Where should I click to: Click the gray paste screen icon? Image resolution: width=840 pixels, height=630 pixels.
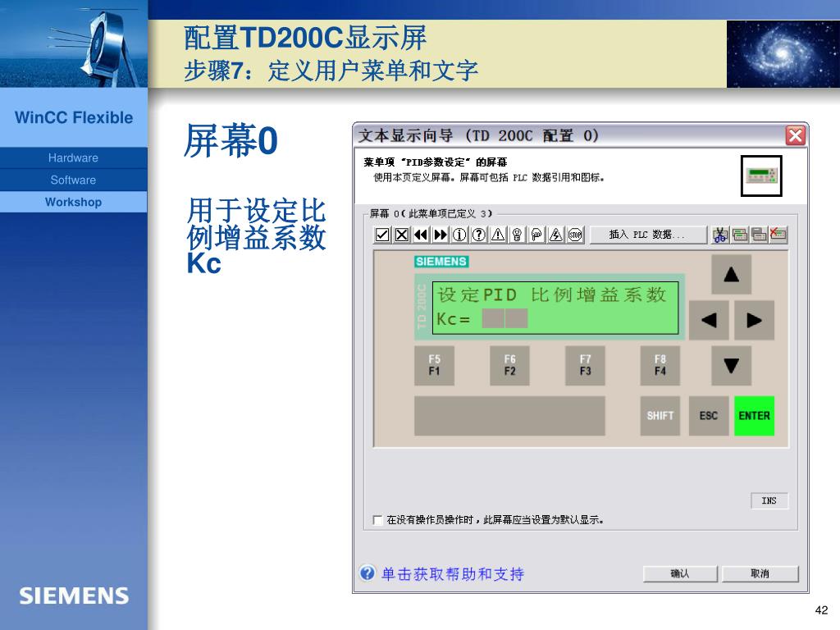[759, 235]
